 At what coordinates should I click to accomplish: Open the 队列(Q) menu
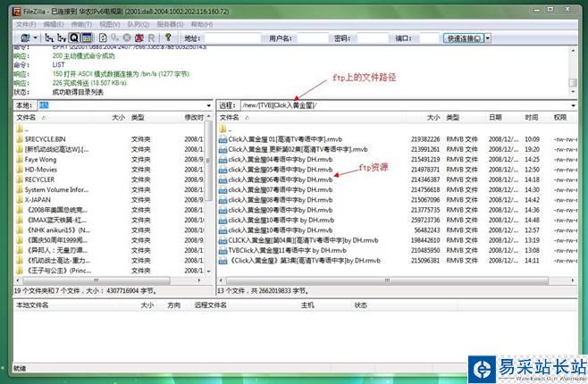(138, 24)
